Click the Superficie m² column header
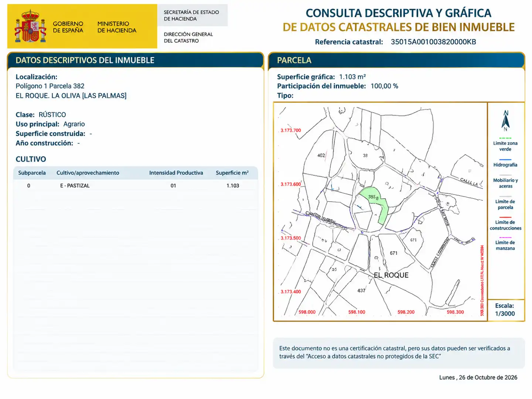 [x=232, y=173]
